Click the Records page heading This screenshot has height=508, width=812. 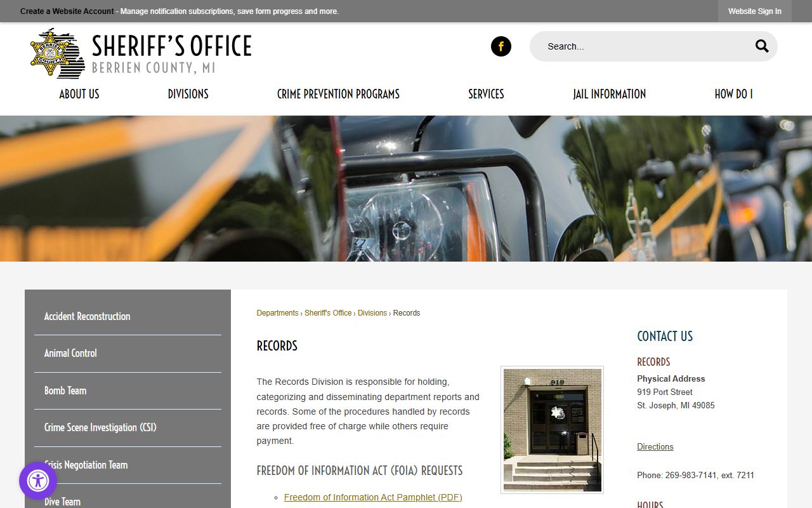pyautogui.click(x=277, y=346)
